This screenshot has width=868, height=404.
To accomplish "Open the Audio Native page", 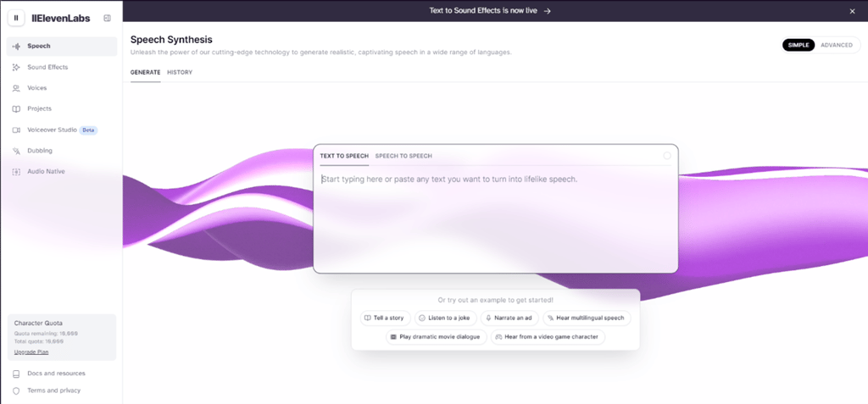I will pos(62,172).
